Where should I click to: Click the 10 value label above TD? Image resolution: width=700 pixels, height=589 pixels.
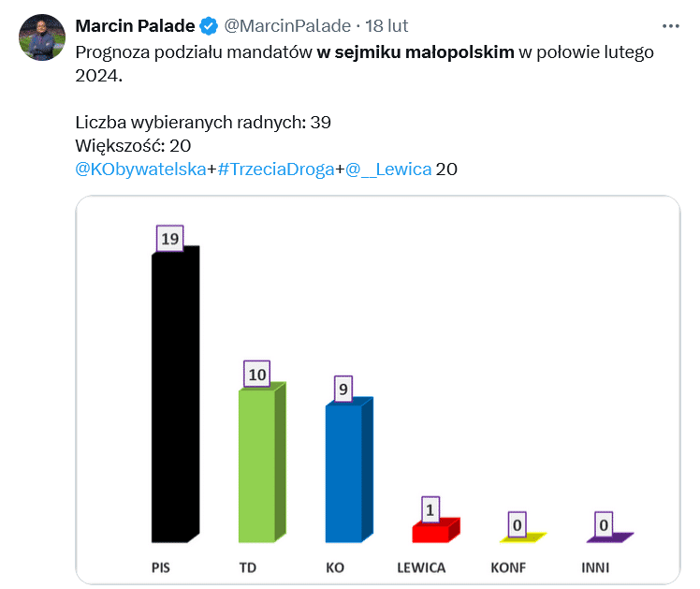pos(256,375)
